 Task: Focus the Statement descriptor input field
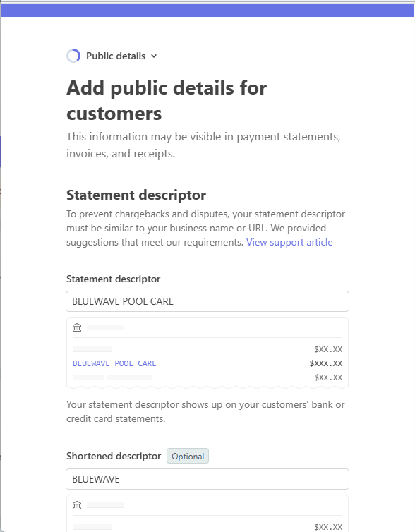207,301
